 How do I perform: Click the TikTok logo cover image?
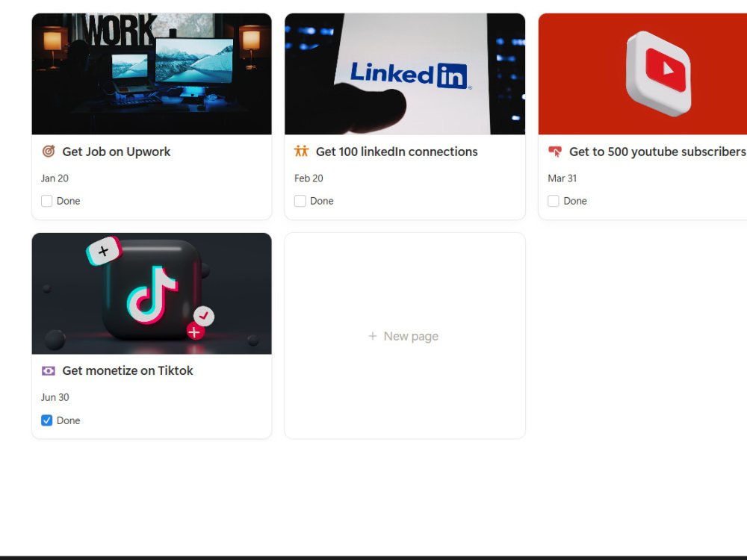point(152,293)
